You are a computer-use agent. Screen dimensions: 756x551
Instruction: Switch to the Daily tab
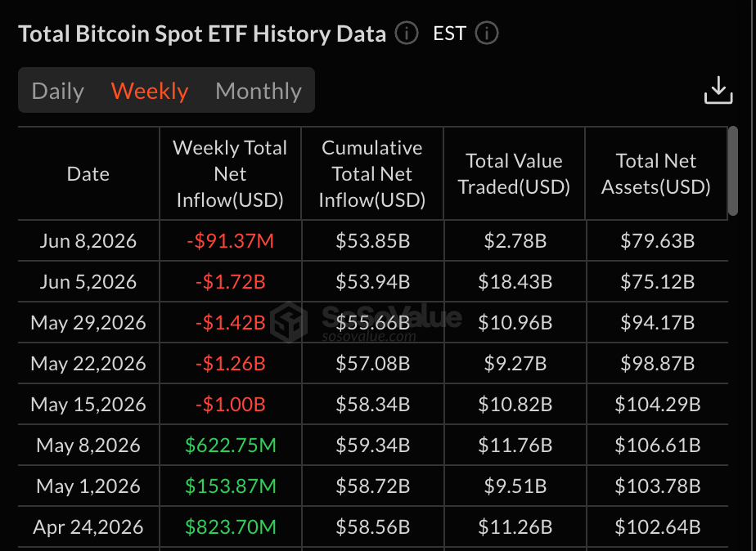58,91
